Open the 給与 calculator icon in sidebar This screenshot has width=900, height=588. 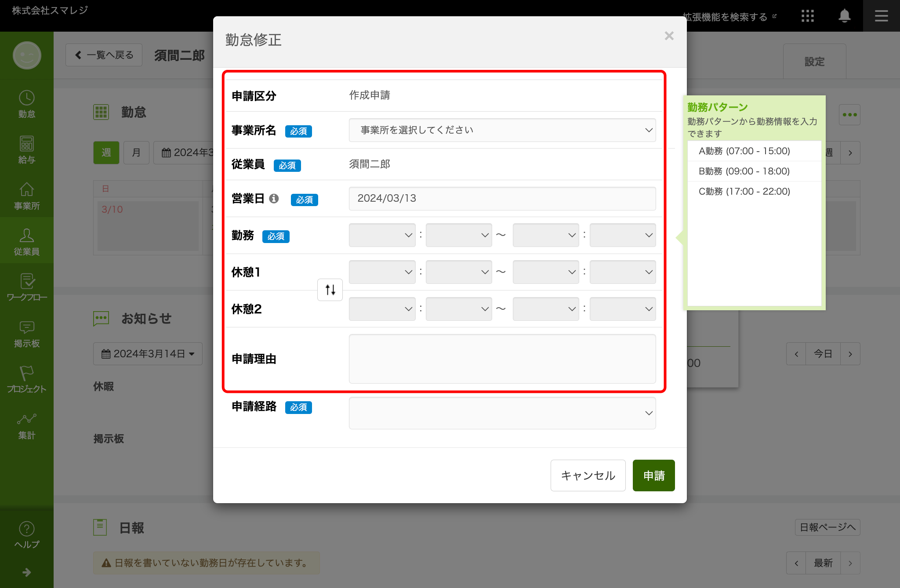(x=26, y=149)
